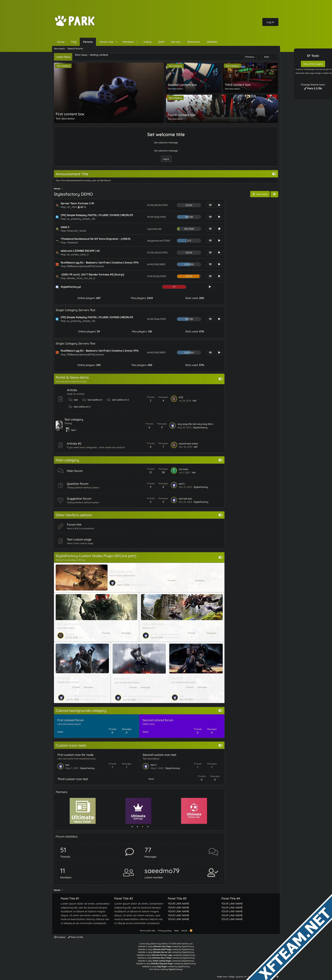Open the RSS feed icon in footer
Image resolution: width=332 pixels, height=980 pixels.
191,930
